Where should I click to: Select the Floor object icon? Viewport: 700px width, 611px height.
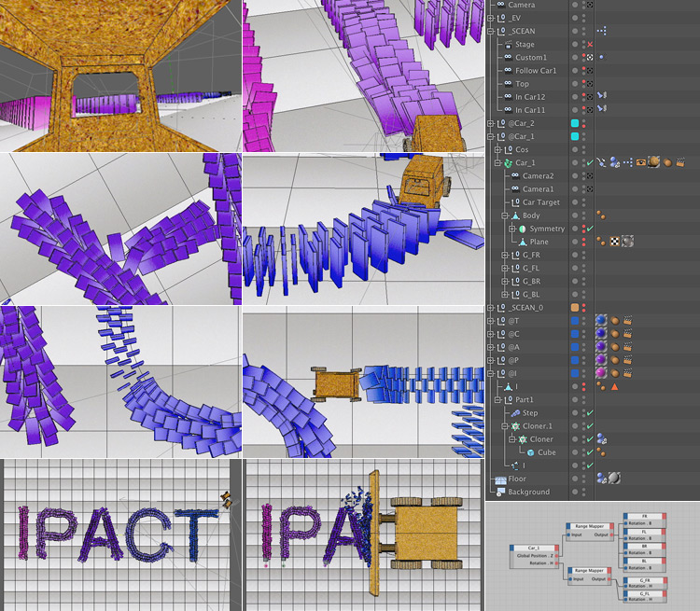[x=500, y=479]
